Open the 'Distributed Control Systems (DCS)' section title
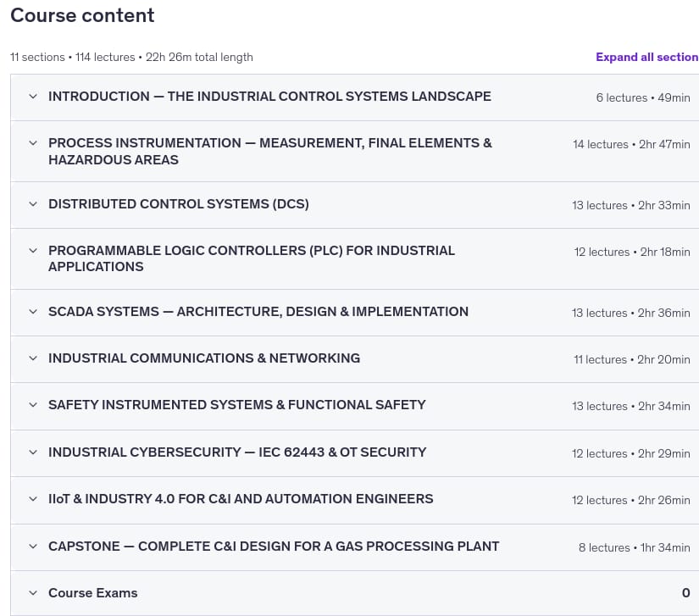The width and height of the screenshot is (699, 616). (x=179, y=203)
